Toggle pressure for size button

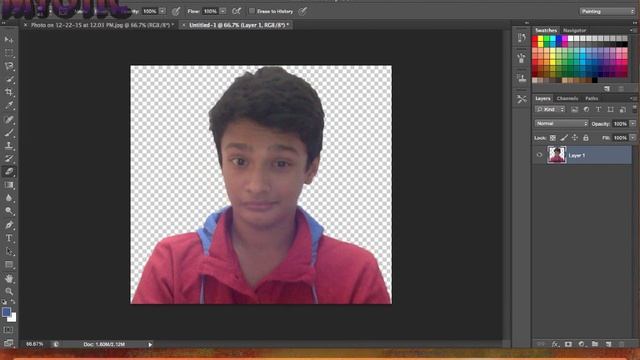303,11
